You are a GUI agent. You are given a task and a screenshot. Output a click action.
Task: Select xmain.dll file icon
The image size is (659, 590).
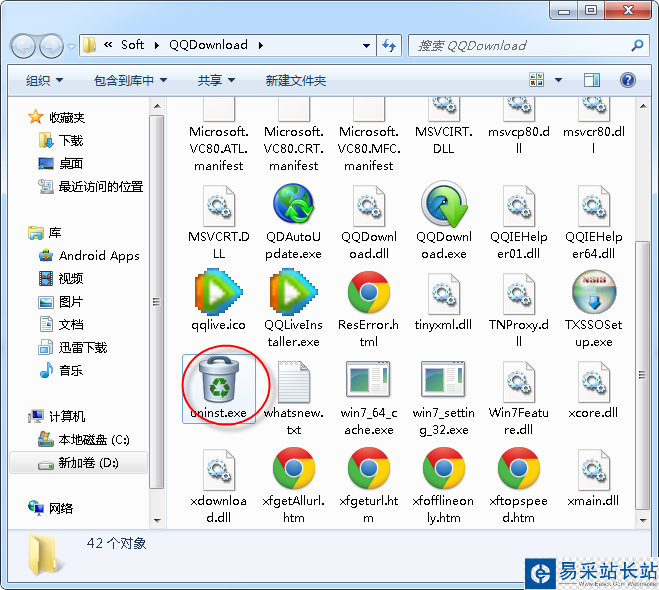coord(594,470)
